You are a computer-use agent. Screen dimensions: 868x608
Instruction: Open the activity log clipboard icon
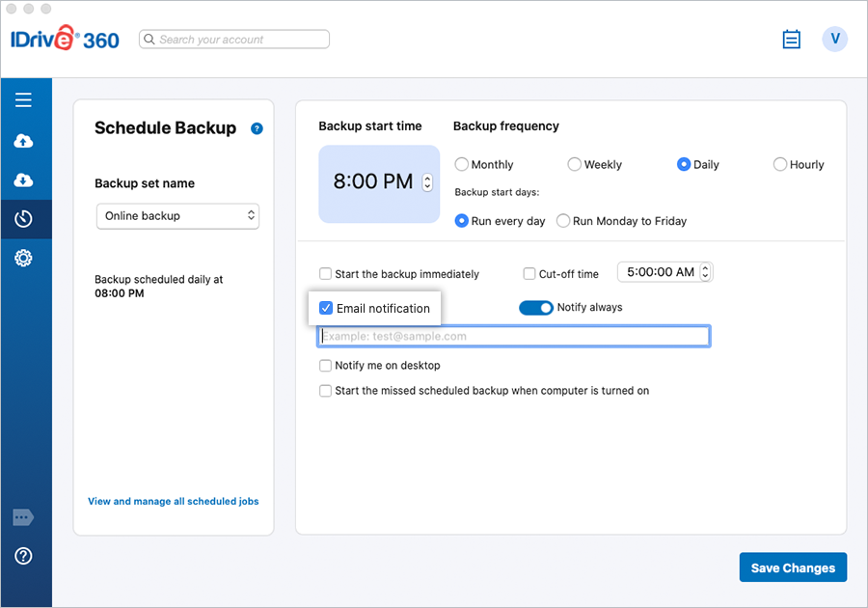[x=791, y=40]
